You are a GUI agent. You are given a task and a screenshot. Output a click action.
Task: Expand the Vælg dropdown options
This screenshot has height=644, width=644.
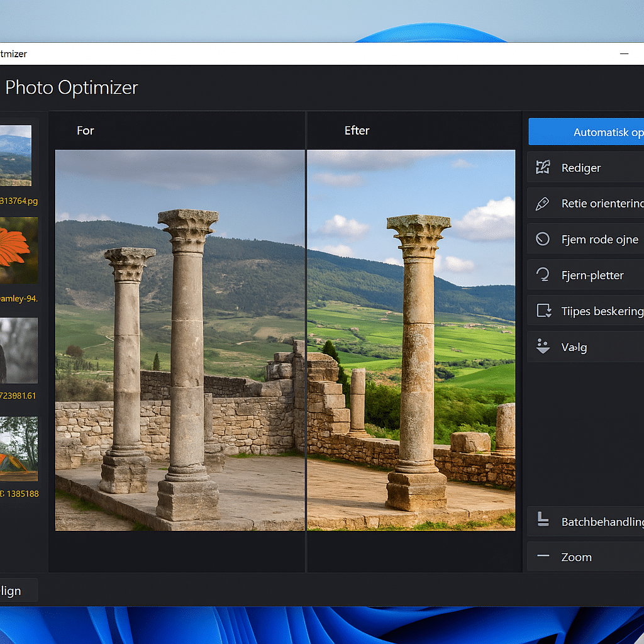pyautogui.click(x=585, y=347)
